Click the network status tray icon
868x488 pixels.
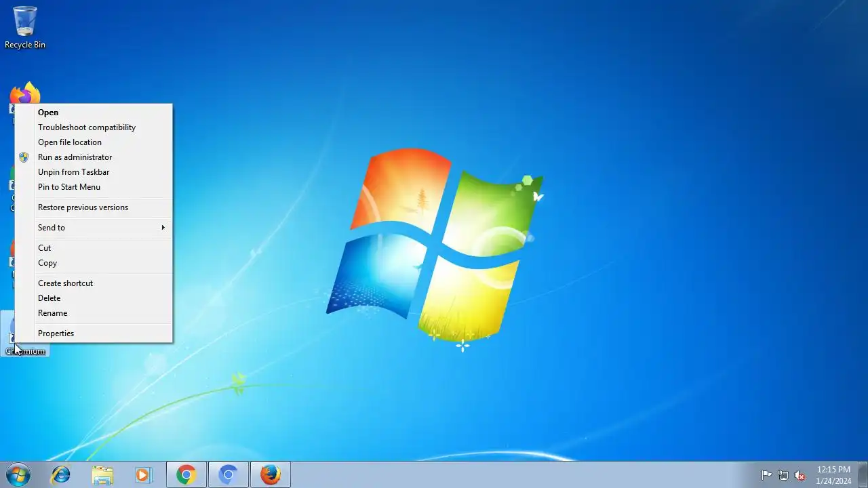pos(783,475)
